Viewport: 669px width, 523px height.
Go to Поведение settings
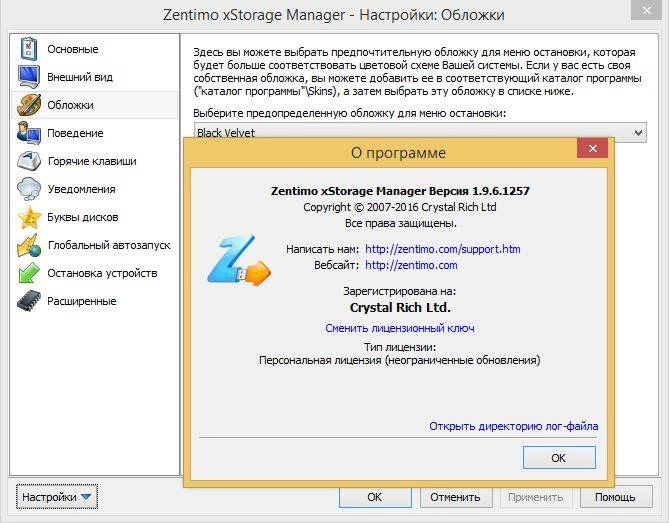pos(75,133)
